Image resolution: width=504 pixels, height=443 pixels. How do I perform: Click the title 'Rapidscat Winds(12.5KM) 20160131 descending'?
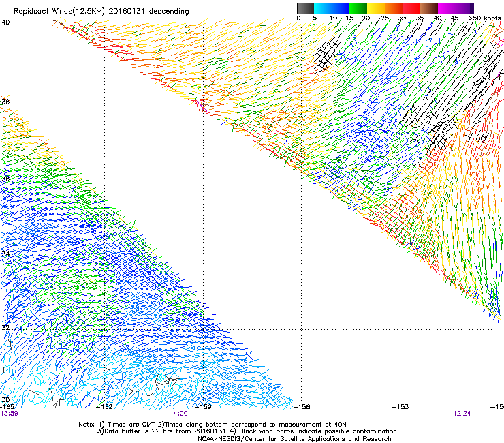tap(101, 11)
